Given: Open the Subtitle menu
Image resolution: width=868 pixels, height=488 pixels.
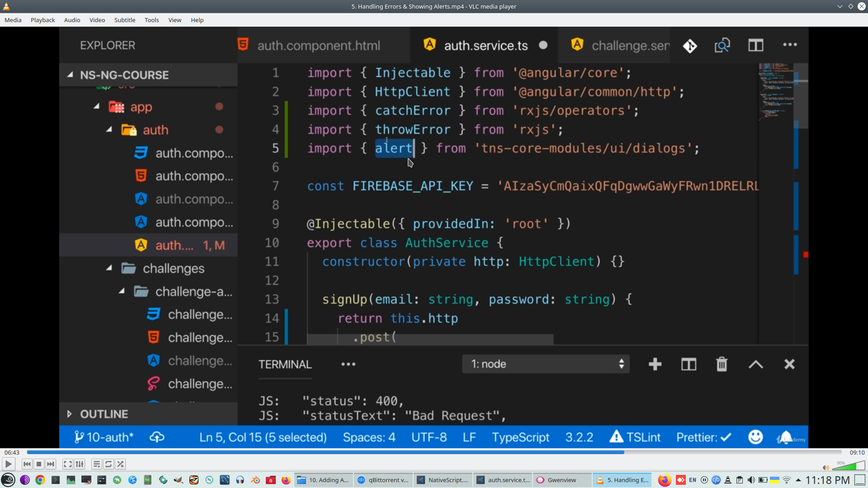Looking at the screenshot, I should 124,20.
